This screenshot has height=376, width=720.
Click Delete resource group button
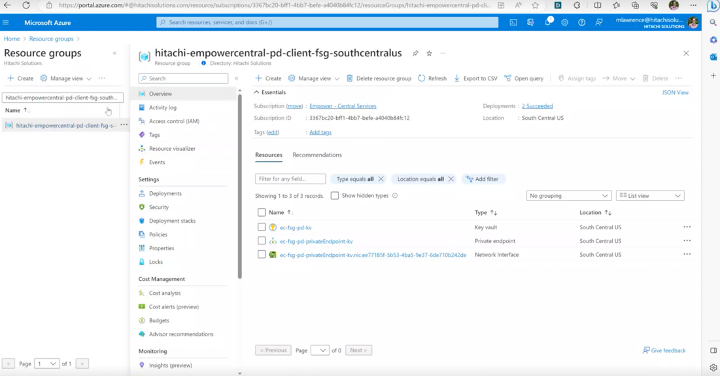[379, 79]
